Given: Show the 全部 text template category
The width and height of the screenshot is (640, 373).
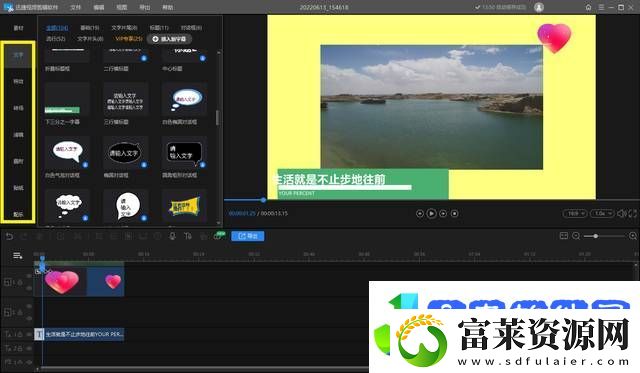Looking at the screenshot, I should 57,28.
